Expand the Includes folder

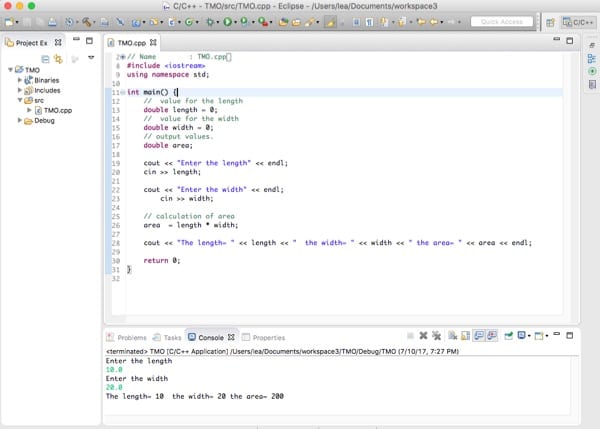(20, 90)
